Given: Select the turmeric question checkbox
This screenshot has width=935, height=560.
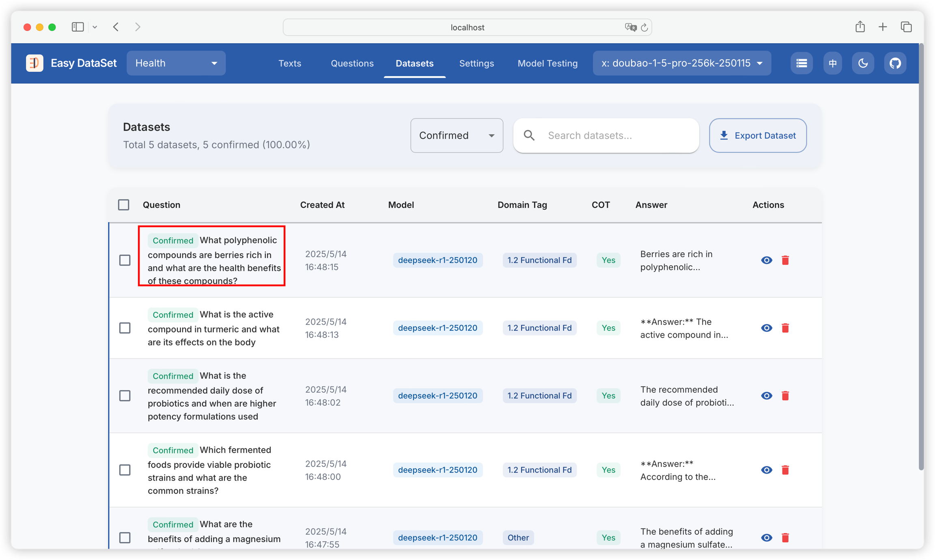Looking at the screenshot, I should click(125, 328).
